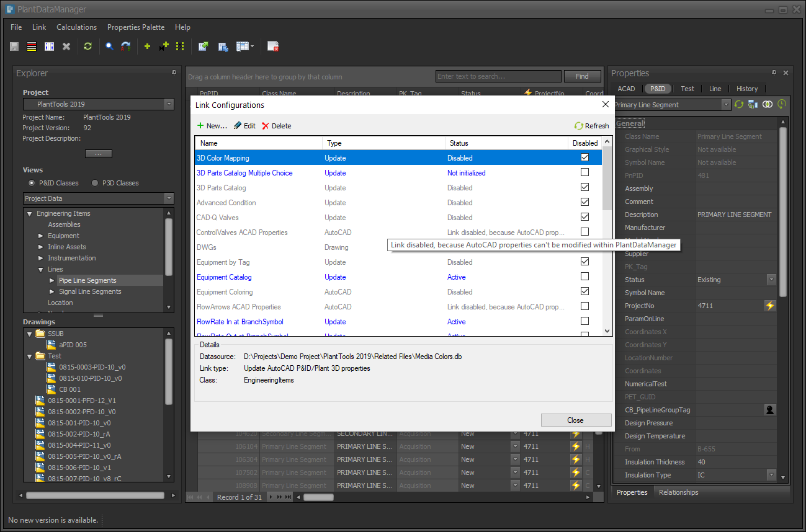Open the Primary Line Segment class dropdown
Viewport: 806px width, 532px height.
click(x=727, y=105)
